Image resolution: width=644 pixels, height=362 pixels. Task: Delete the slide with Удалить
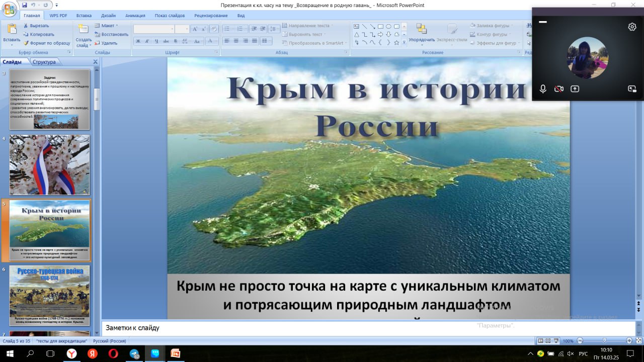[106, 43]
